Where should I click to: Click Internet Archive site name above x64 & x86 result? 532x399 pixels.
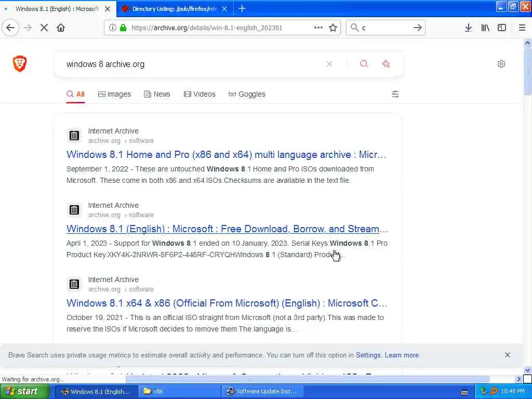pyautogui.click(x=113, y=280)
